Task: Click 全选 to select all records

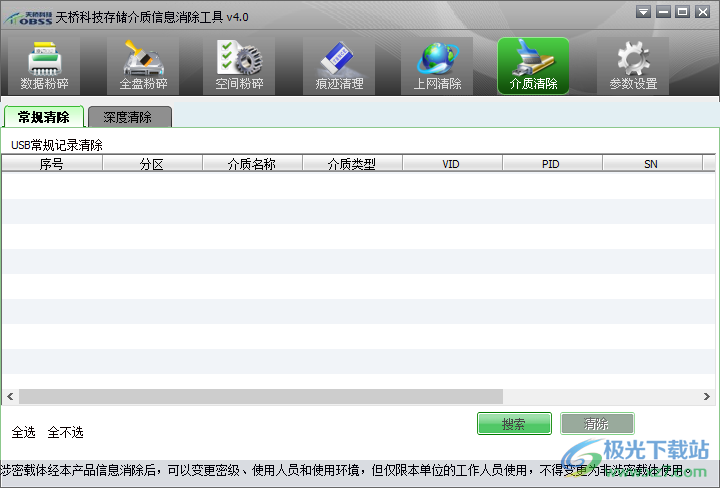Action: tap(23, 433)
